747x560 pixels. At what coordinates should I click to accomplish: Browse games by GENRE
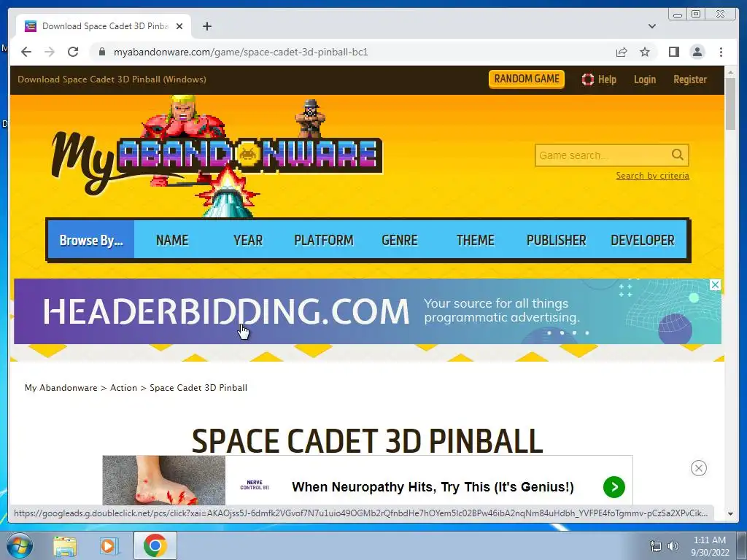399,240
